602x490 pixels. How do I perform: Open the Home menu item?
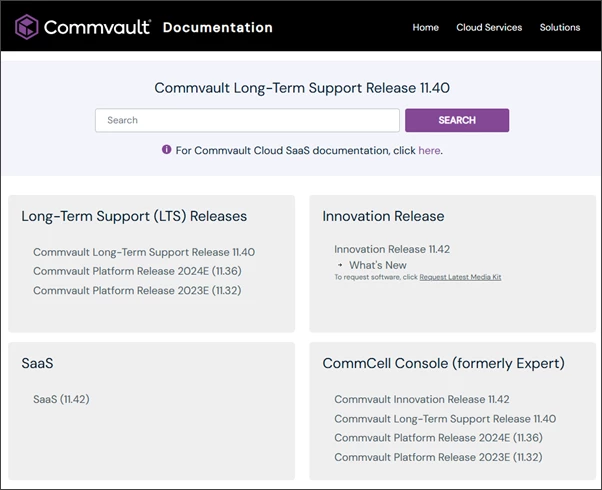click(x=425, y=27)
